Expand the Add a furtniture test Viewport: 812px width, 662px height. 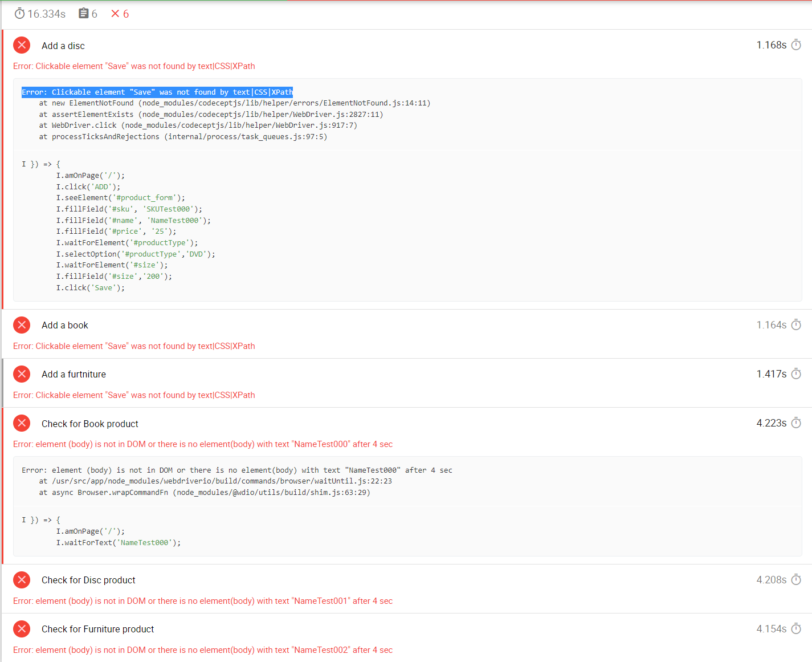pyautogui.click(x=74, y=374)
